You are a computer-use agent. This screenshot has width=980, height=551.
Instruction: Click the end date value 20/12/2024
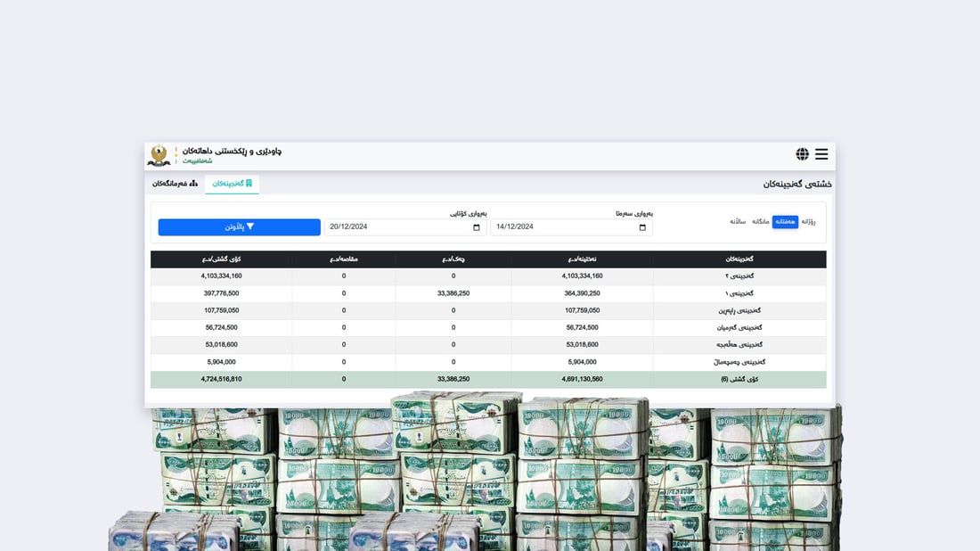tap(349, 227)
